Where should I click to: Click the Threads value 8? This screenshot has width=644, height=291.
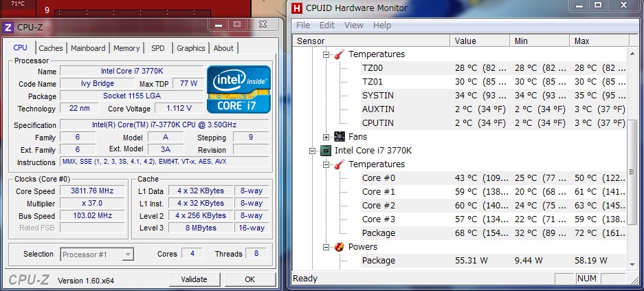coord(256,254)
